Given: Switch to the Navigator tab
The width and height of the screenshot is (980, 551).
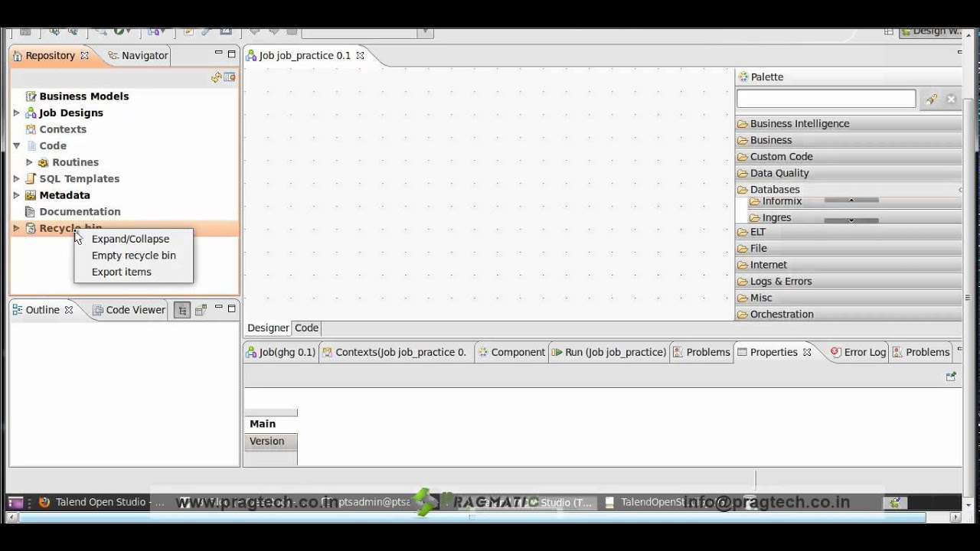Looking at the screenshot, I should [138, 56].
